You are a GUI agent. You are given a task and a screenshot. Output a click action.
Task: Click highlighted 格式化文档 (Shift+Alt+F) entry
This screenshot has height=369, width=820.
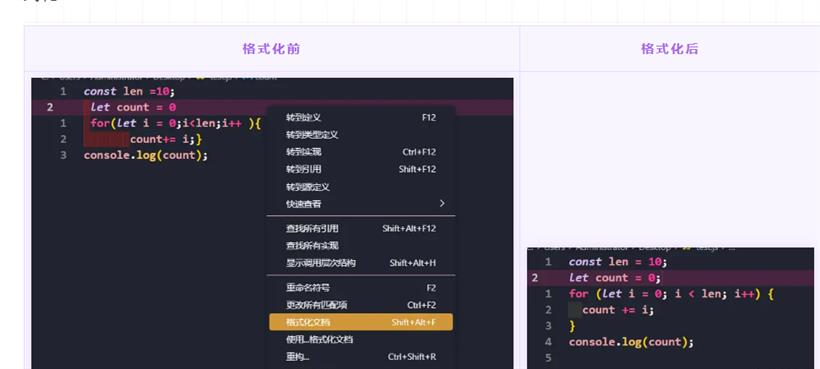tap(361, 322)
